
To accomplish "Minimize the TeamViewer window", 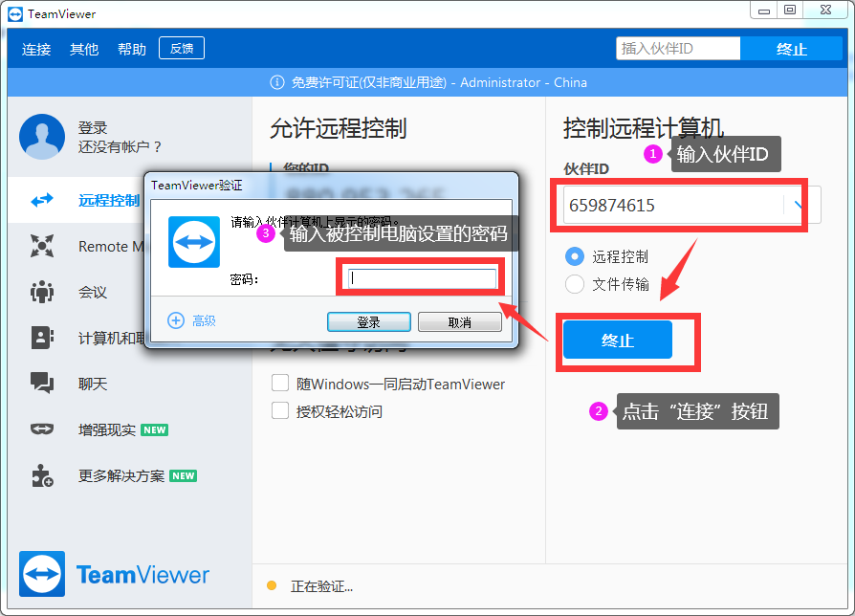I will (x=764, y=11).
